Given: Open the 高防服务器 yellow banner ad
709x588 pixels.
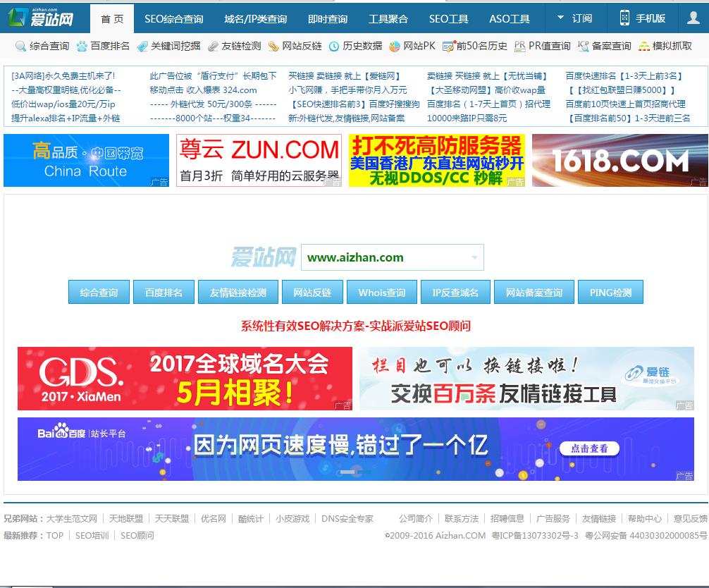Looking at the screenshot, I should point(437,160).
